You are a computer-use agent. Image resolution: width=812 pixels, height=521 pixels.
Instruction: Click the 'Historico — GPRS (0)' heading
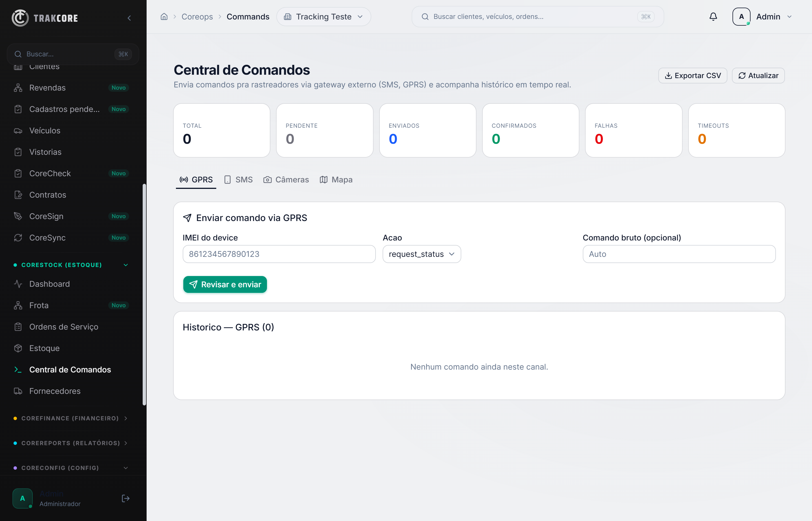(228, 327)
